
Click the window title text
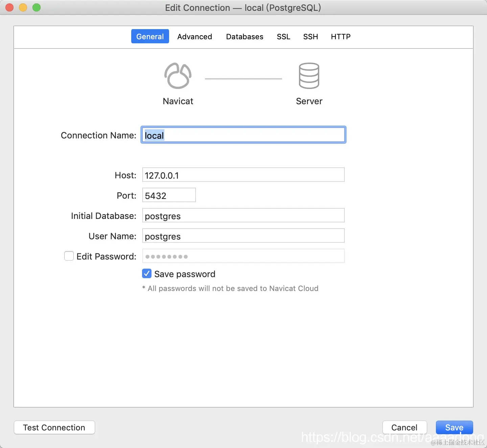[x=243, y=8]
